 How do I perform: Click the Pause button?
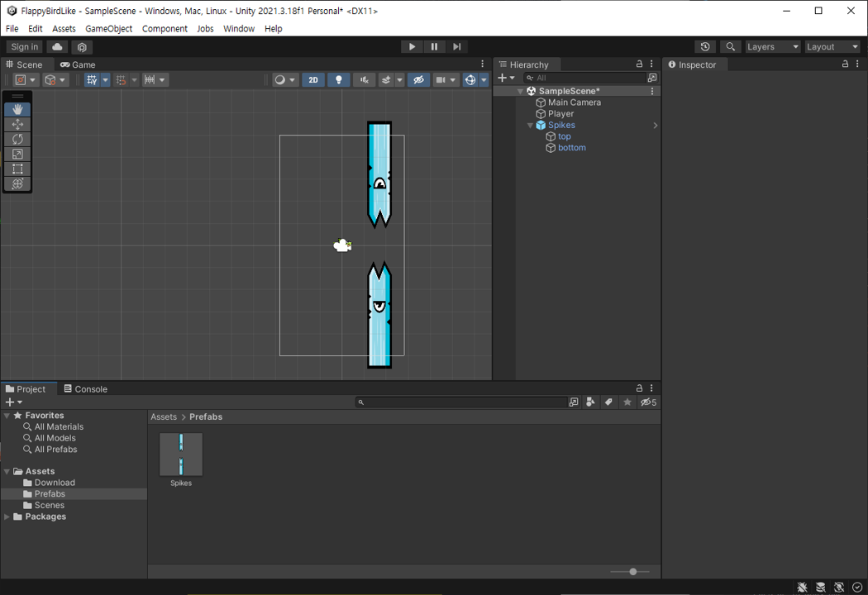(x=435, y=47)
